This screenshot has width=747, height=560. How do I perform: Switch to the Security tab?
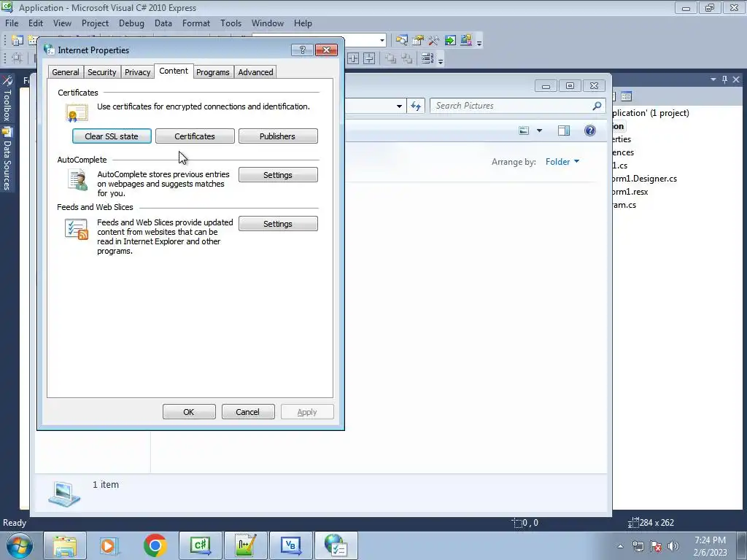click(x=102, y=72)
